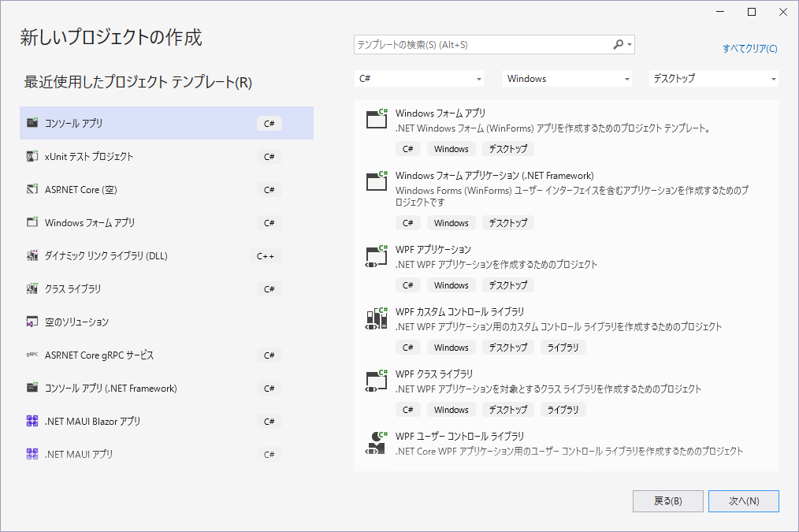This screenshot has height=532, width=799.
Task: Click the C++ tag on DLL row
Action: (266, 256)
